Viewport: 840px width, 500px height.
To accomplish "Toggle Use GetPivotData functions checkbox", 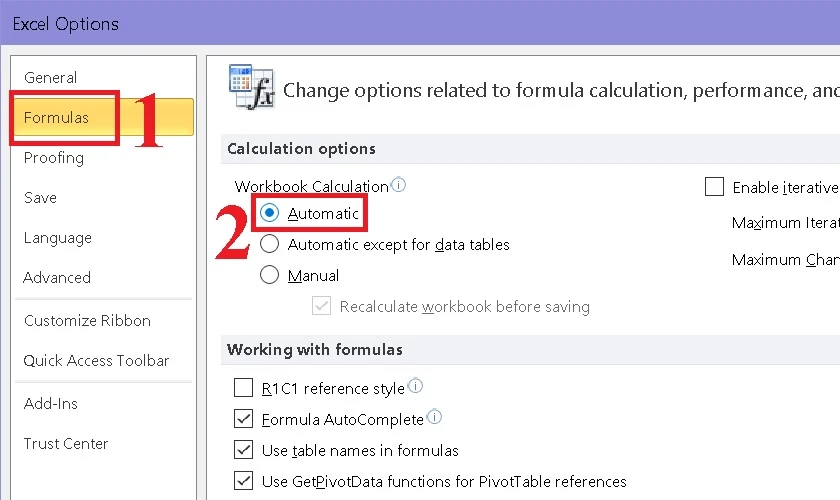I will click(x=243, y=481).
